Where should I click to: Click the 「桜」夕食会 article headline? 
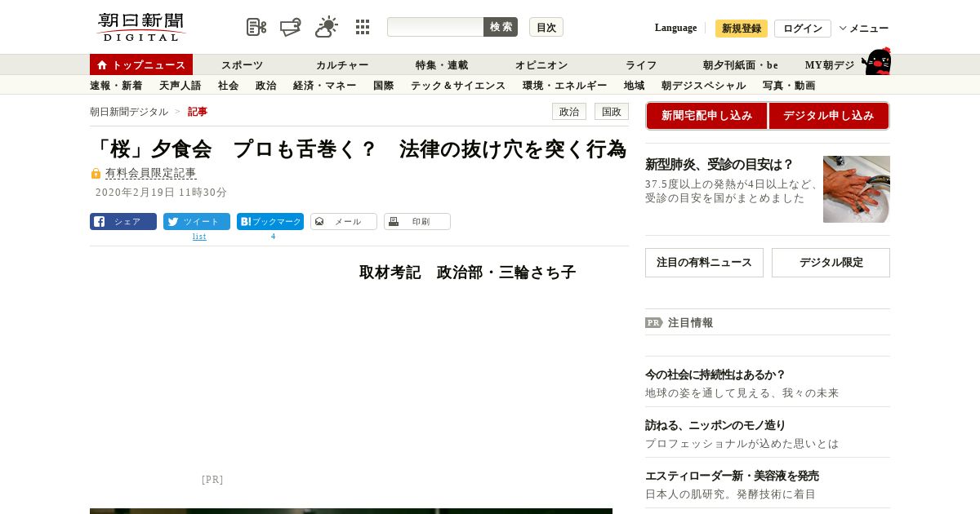[x=359, y=148]
